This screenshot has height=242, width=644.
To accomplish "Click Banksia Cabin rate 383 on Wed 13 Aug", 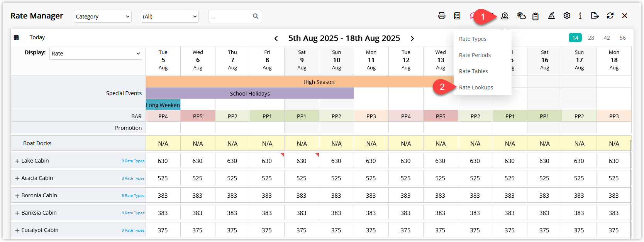I will click(x=440, y=213).
